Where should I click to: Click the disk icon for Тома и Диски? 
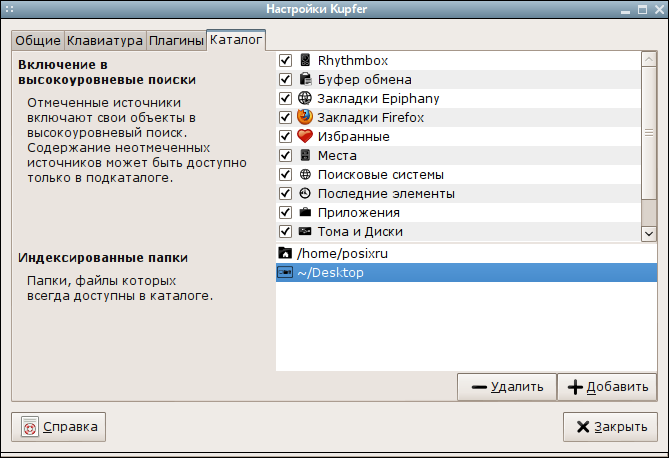[x=305, y=231]
